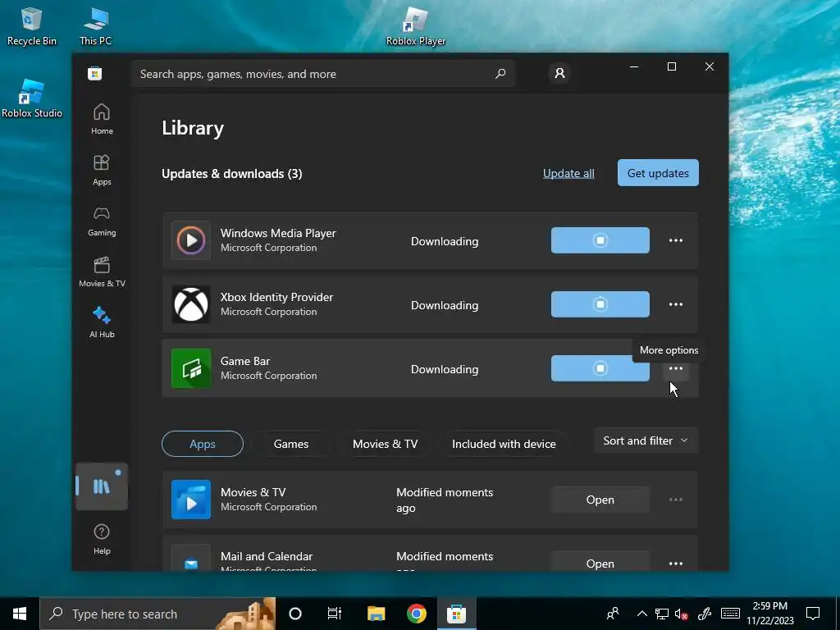Select the Movies & TV filter tab

point(385,444)
